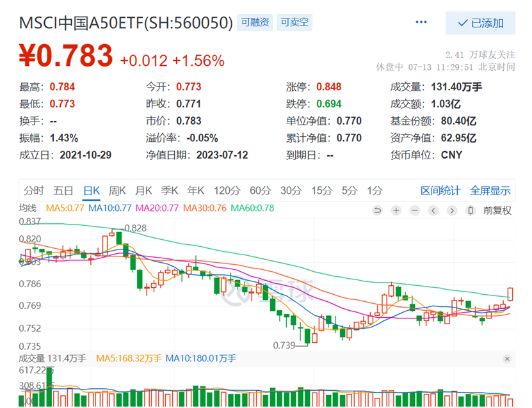Viewport: 532px width, 408px height.
Task: Click the 可融资 tag
Action: point(255,22)
